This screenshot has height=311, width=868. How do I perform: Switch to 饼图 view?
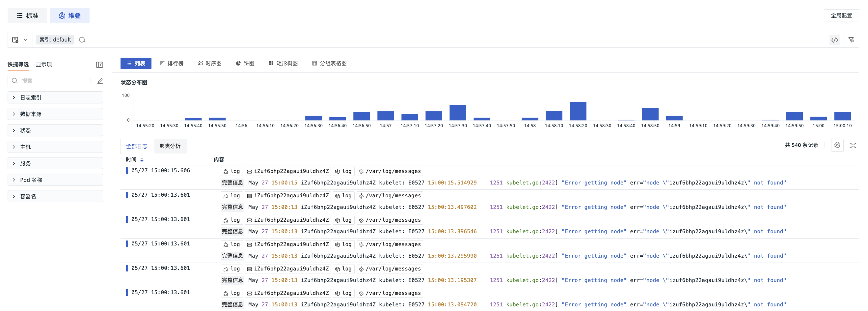click(x=245, y=63)
